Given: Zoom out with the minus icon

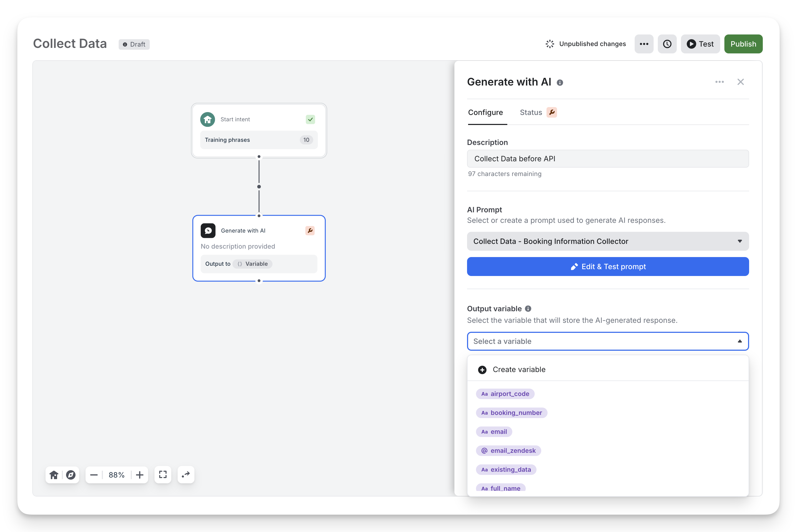Looking at the screenshot, I should coord(94,475).
